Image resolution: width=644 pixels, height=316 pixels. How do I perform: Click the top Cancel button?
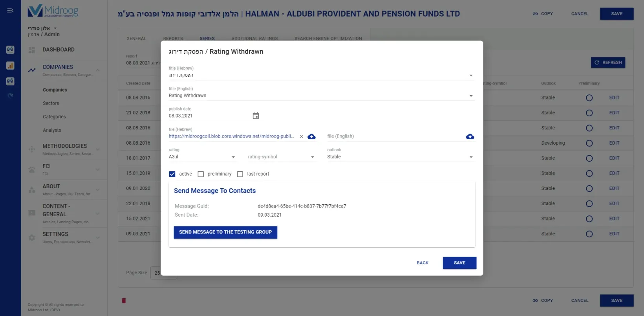[580, 14]
